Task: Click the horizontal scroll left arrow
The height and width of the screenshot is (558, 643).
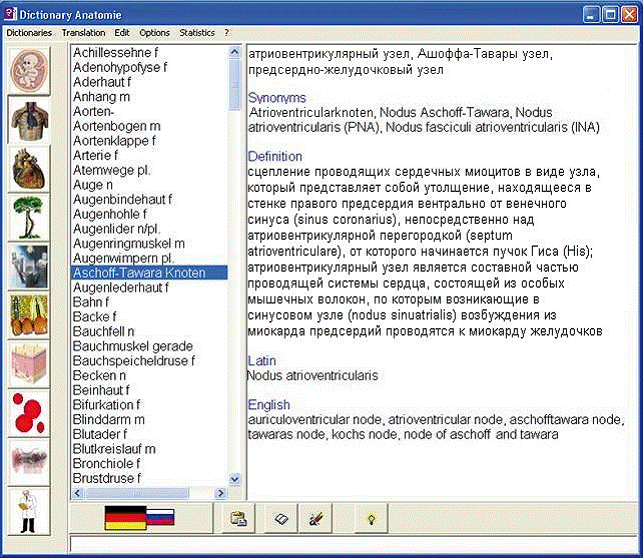Action: click(x=78, y=493)
